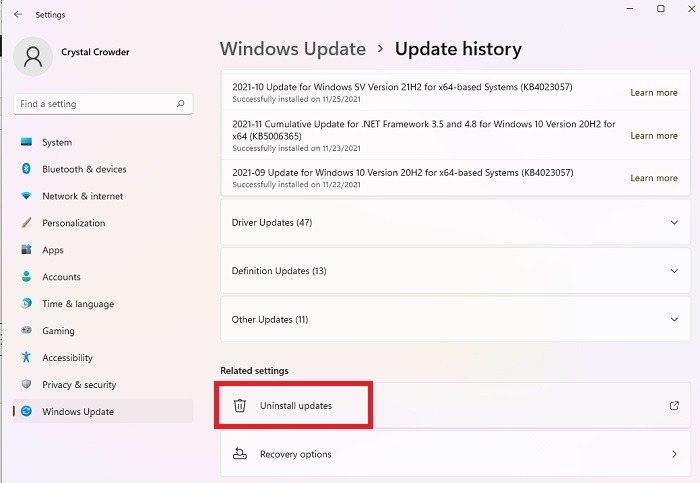Image resolution: width=700 pixels, height=483 pixels.
Task: Minimize the Settings window
Action: [630, 8]
